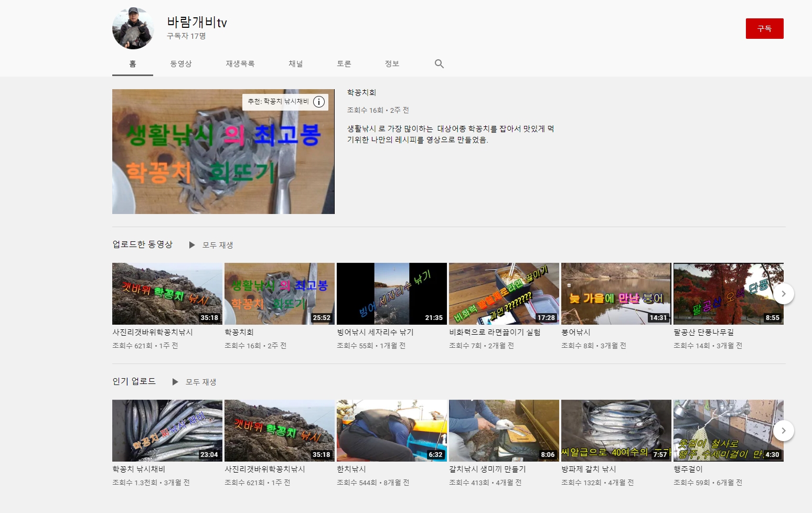Click the 갈치낚시 생미끼 만들기 title
The width and height of the screenshot is (812, 513).
point(487,469)
